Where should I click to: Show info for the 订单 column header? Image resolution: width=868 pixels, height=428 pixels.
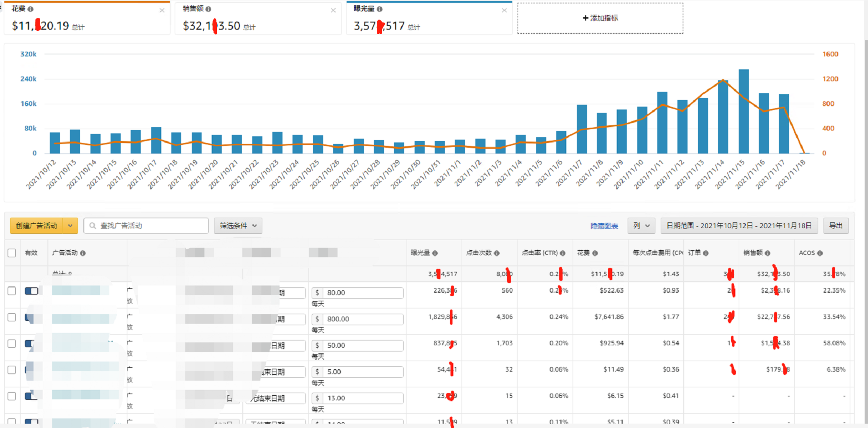point(706,253)
